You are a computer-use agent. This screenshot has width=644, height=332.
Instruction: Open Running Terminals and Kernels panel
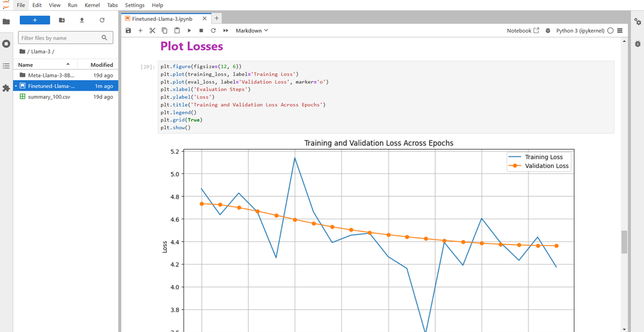[x=6, y=43]
